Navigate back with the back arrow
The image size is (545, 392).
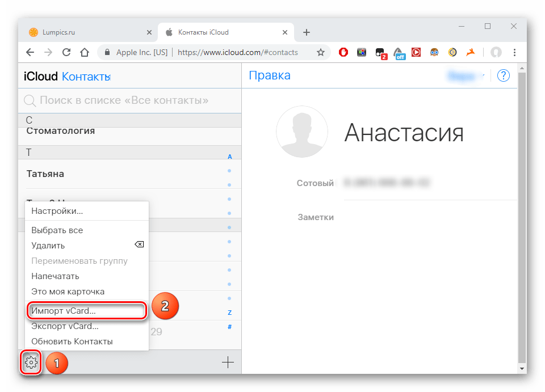coord(30,52)
